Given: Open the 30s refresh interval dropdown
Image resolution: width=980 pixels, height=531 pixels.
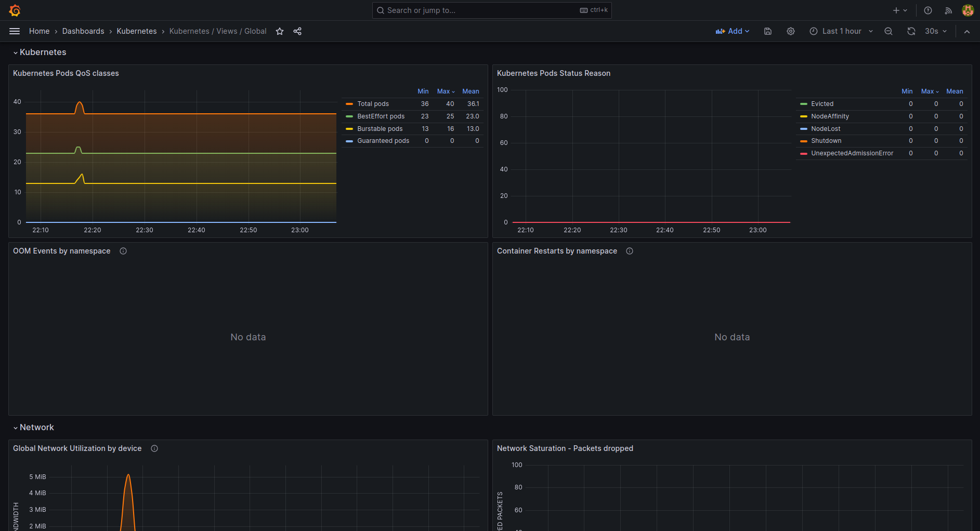Looking at the screenshot, I should click(936, 31).
